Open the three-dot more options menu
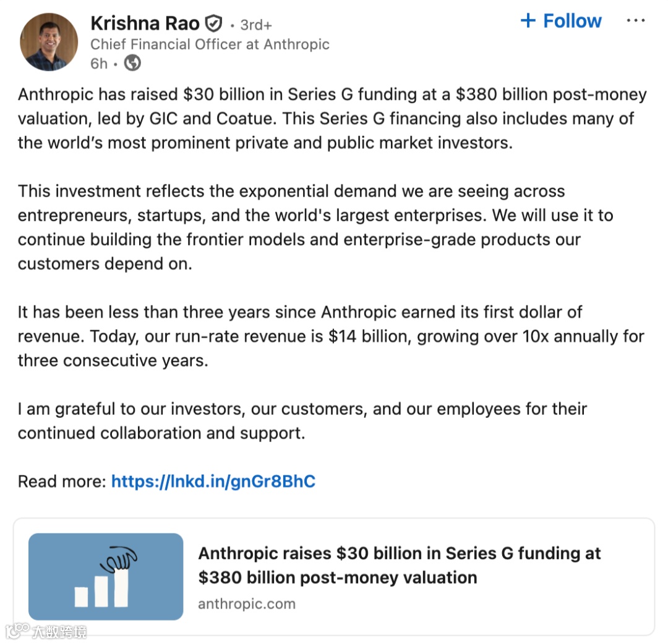 (x=636, y=21)
